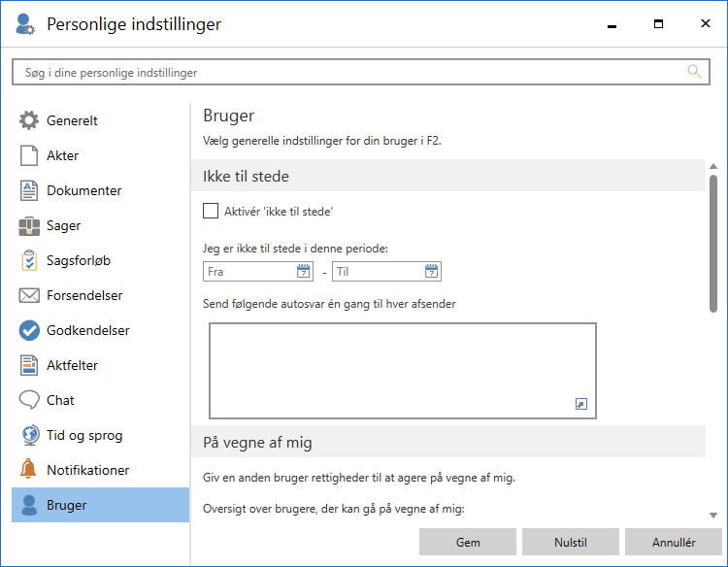Viewport: 728px width, 567px height.
Task: Open the Fra date calendar picker
Action: pyautogui.click(x=303, y=271)
